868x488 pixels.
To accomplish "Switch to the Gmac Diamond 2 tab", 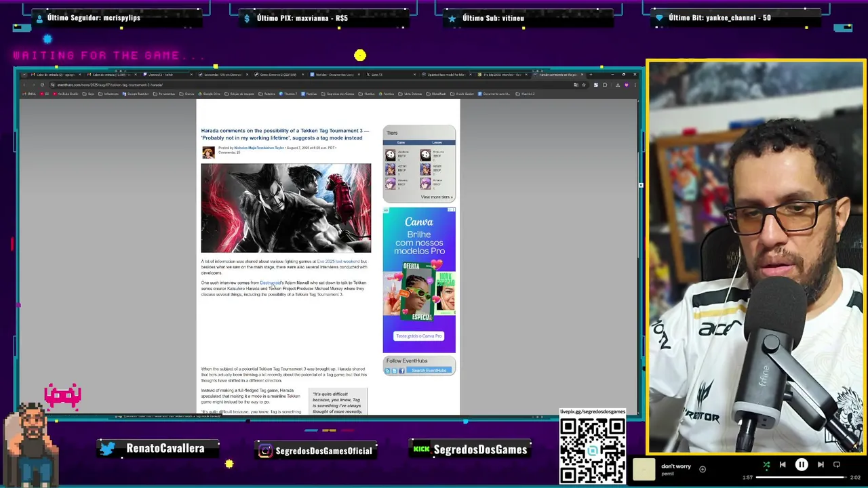I will tap(279, 75).
